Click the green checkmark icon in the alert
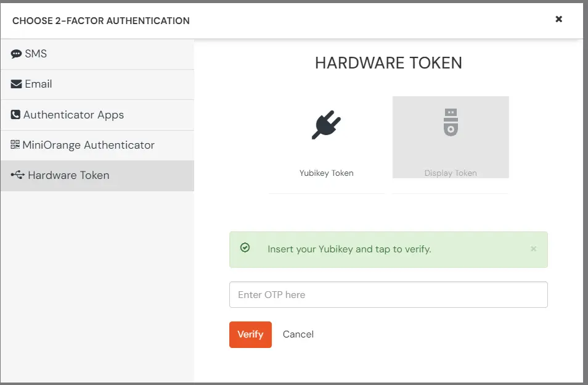 click(245, 248)
